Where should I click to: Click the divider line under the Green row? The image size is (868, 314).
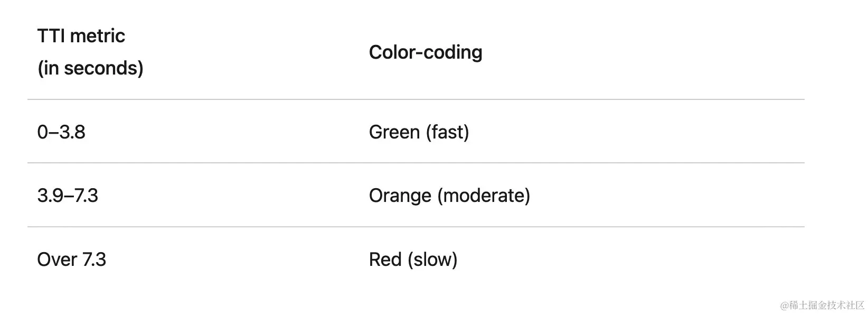[x=416, y=163]
